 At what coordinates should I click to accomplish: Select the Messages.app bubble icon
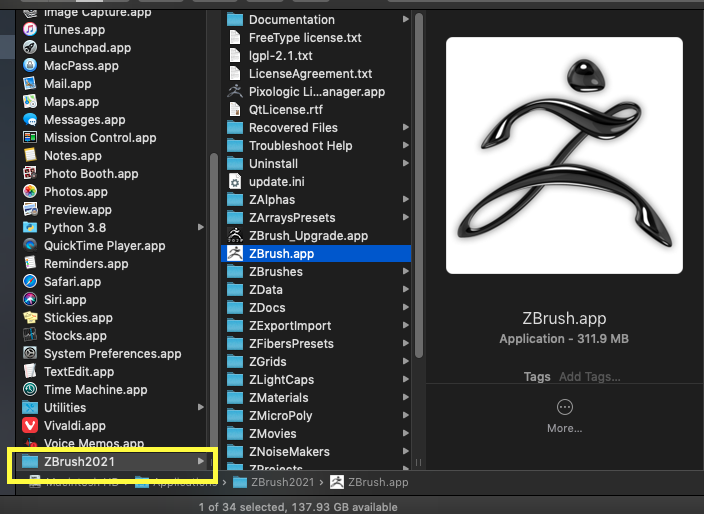pyautogui.click(x=30, y=119)
